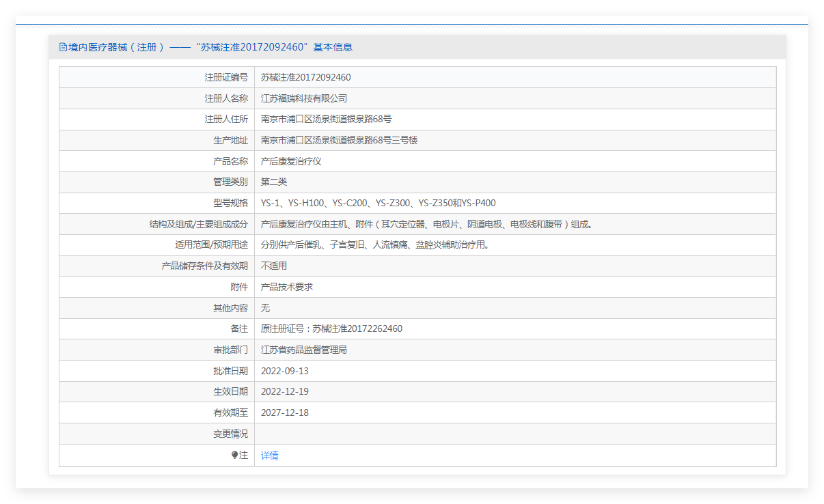Click the management category value 第二类

[x=274, y=182]
